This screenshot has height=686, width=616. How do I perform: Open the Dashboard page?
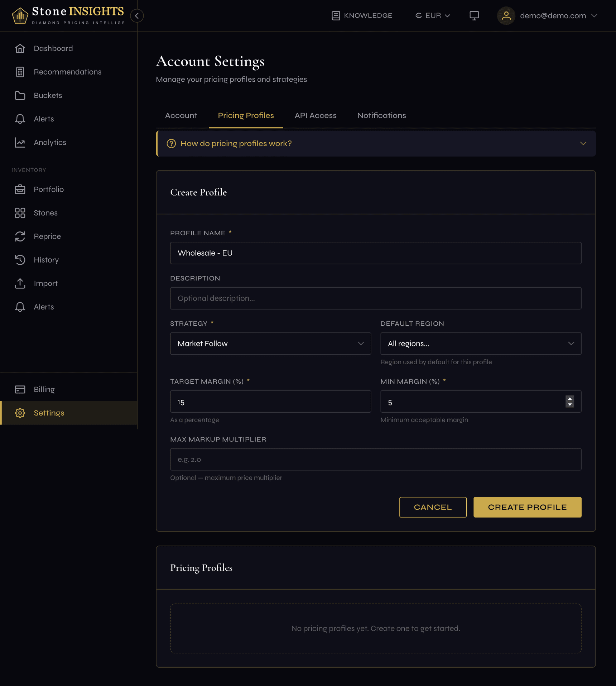point(53,48)
